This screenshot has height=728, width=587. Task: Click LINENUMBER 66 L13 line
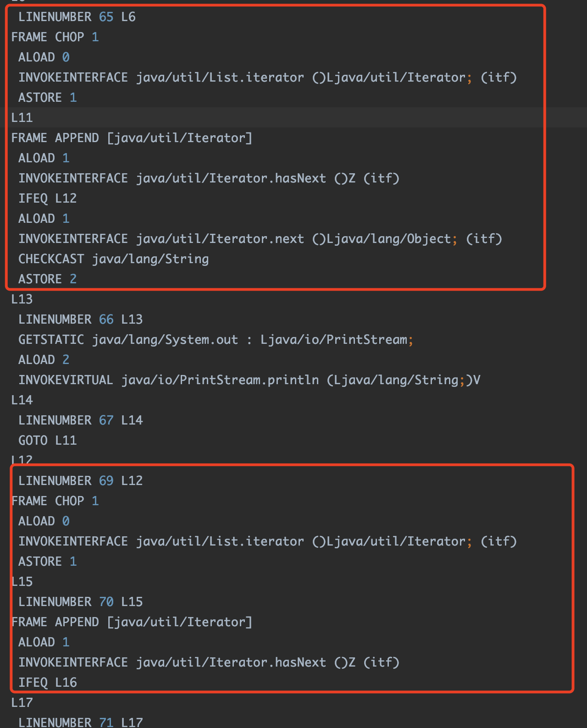[x=81, y=320]
